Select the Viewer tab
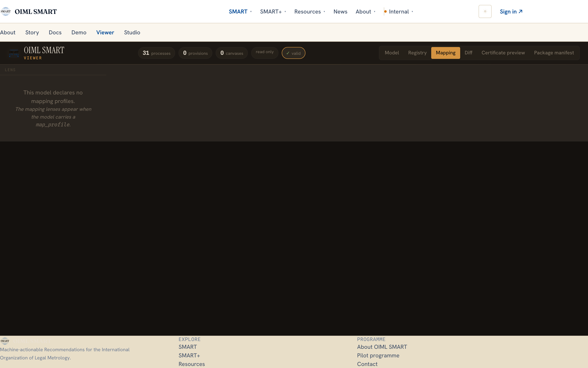 [x=105, y=32]
